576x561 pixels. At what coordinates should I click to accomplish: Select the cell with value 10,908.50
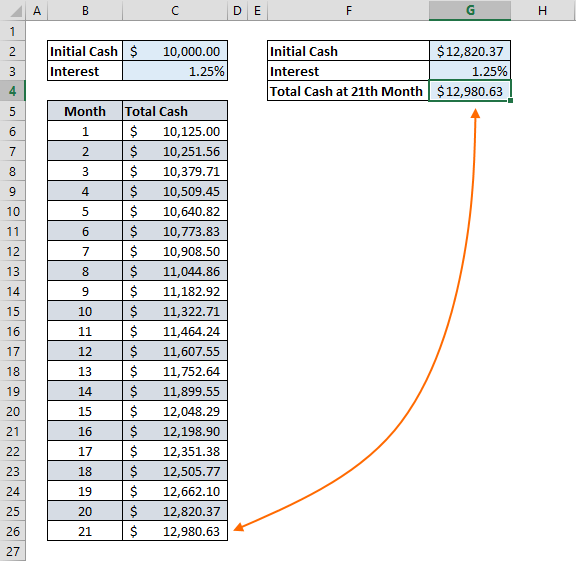pyautogui.click(x=175, y=251)
